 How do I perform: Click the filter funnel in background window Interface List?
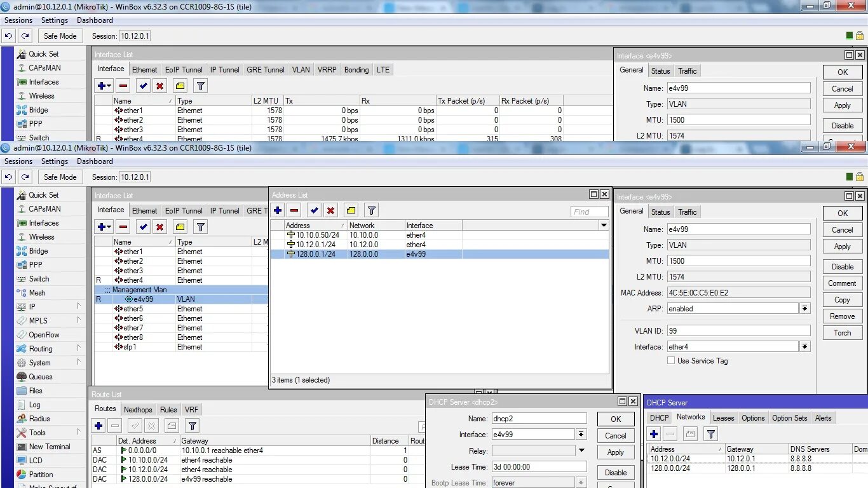(x=200, y=86)
